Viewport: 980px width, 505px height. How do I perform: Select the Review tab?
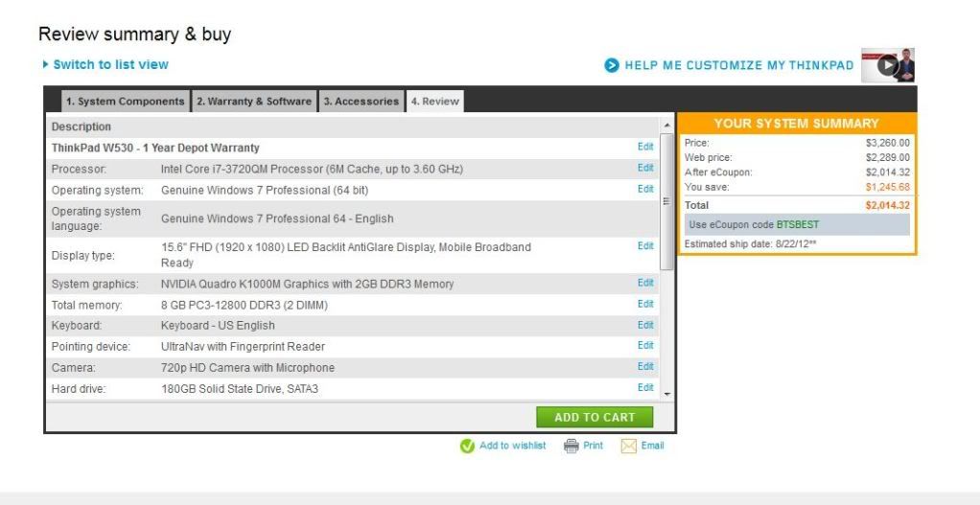(434, 102)
